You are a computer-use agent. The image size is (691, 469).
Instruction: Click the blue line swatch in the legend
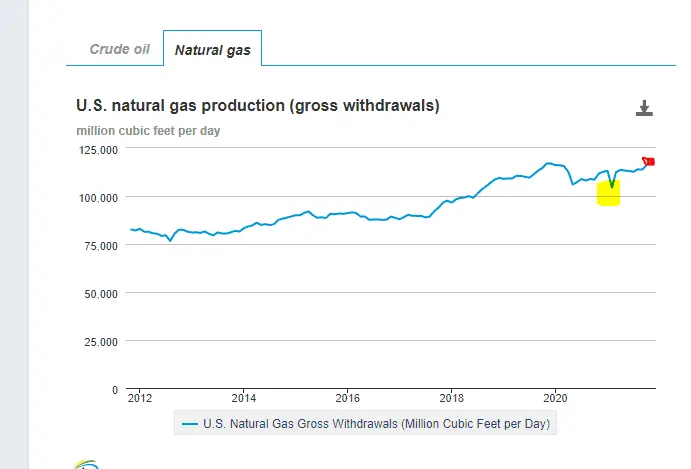(189, 424)
